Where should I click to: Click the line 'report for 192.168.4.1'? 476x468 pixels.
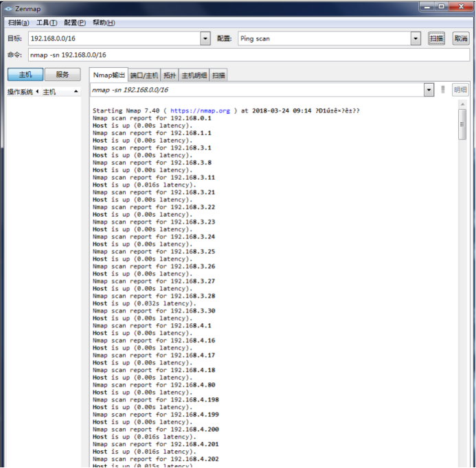coord(152,326)
